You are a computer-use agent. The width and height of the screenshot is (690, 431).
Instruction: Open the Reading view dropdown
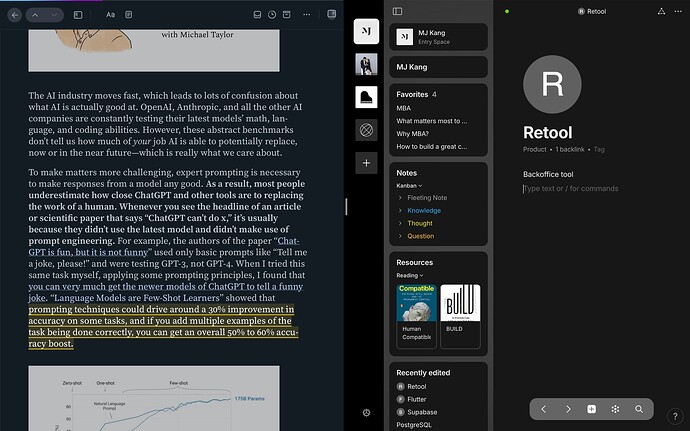click(x=410, y=276)
